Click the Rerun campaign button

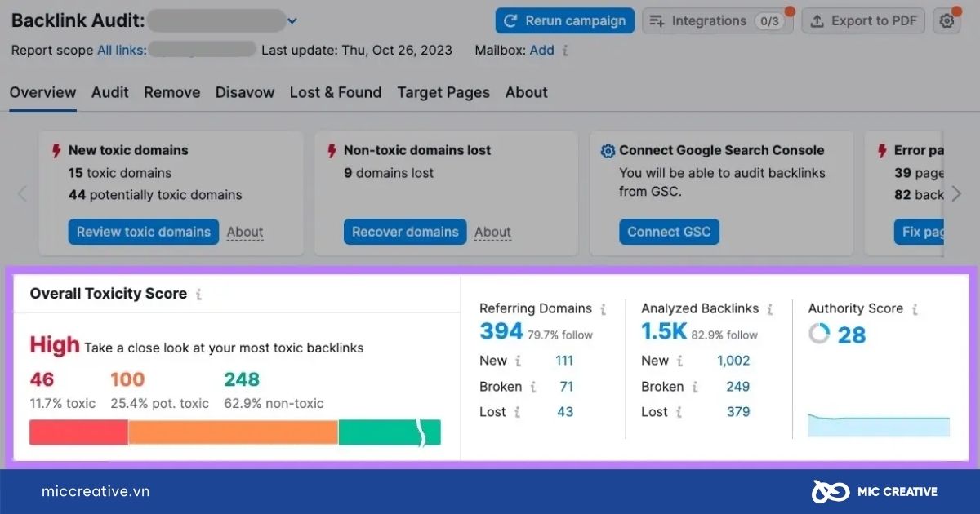(x=564, y=21)
